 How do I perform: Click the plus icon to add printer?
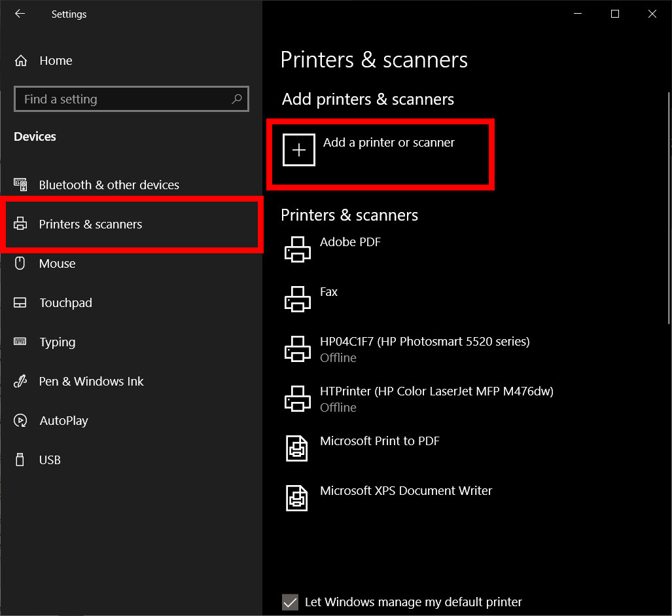click(299, 150)
